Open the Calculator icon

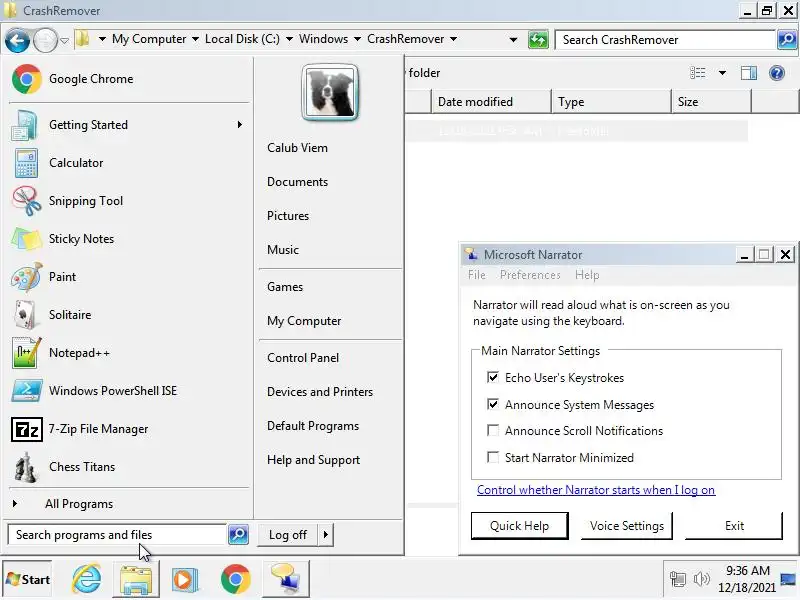point(26,163)
